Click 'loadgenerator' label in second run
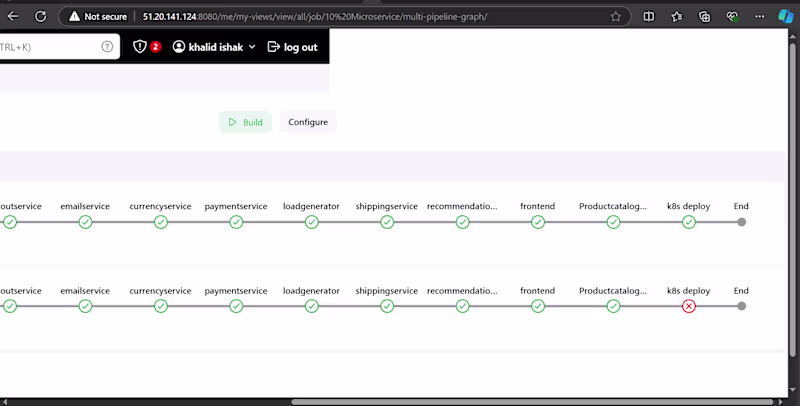Image resolution: width=800 pixels, height=406 pixels. click(311, 291)
